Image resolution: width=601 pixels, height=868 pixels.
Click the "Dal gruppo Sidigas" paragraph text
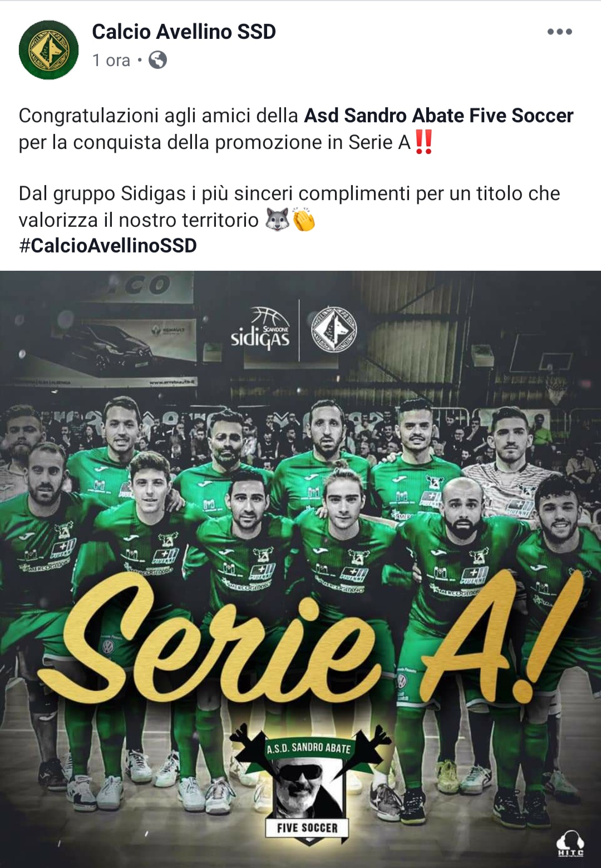click(x=289, y=207)
